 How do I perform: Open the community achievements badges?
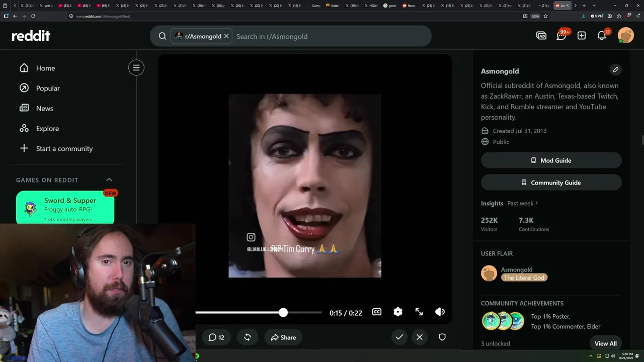pyautogui.click(x=503, y=321)
